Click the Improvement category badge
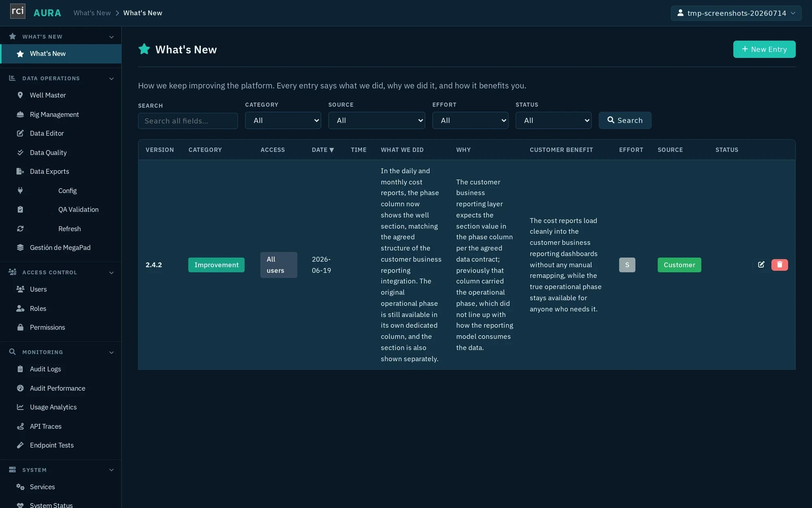812x508 pixels. (x=216, y=265)
